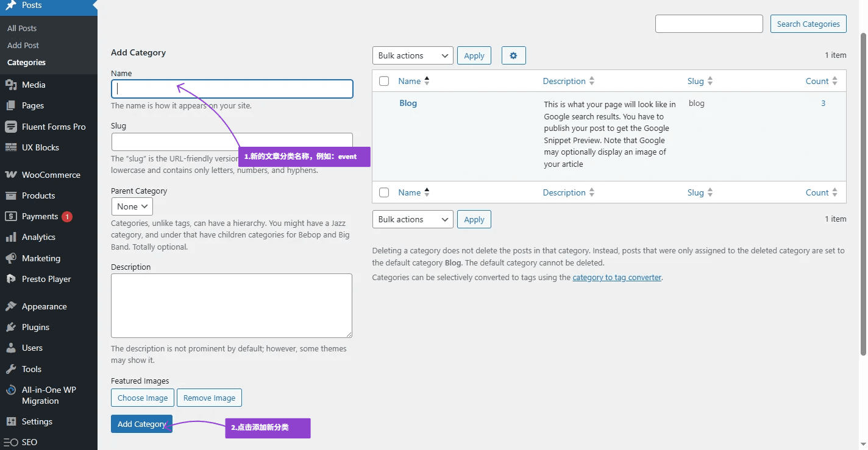Expand the bottom Bulk actions dropdown
Viewport: 868px width, 450px height.
point(412,219)
